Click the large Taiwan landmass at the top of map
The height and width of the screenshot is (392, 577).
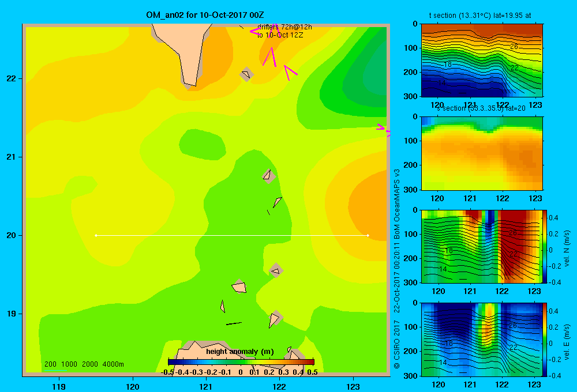click(186, 48)
